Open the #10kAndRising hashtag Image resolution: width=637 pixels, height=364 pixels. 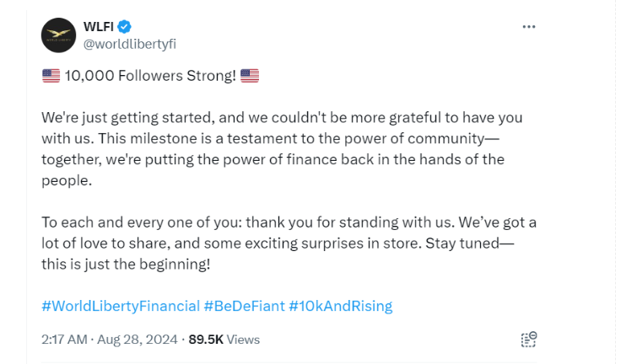tap(341, 306)
